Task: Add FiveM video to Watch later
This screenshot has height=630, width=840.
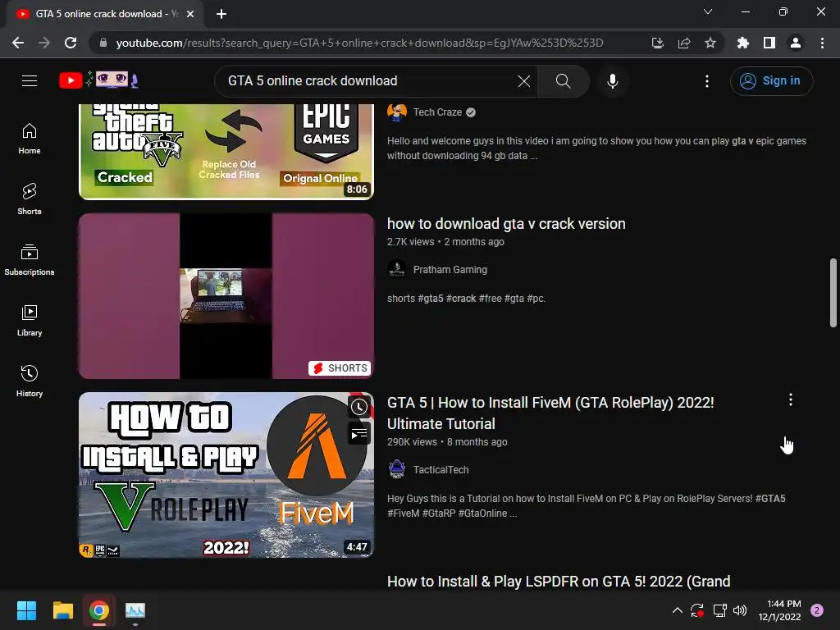Action: (359, 407)
